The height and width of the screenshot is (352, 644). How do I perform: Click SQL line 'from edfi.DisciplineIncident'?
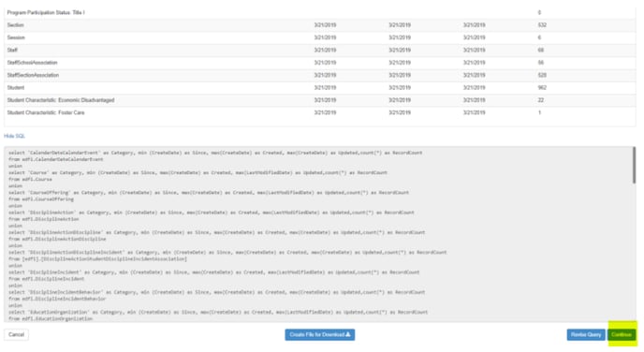pos(47,279)
